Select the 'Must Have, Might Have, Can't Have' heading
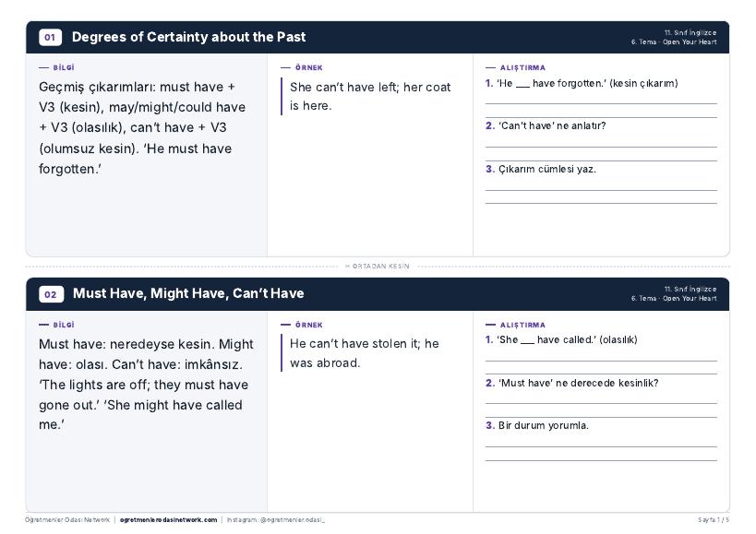 [188, 293]
